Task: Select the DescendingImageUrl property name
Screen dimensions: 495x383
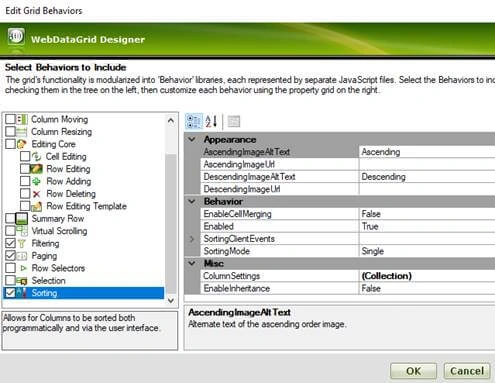Action: (x=242, y=189)
